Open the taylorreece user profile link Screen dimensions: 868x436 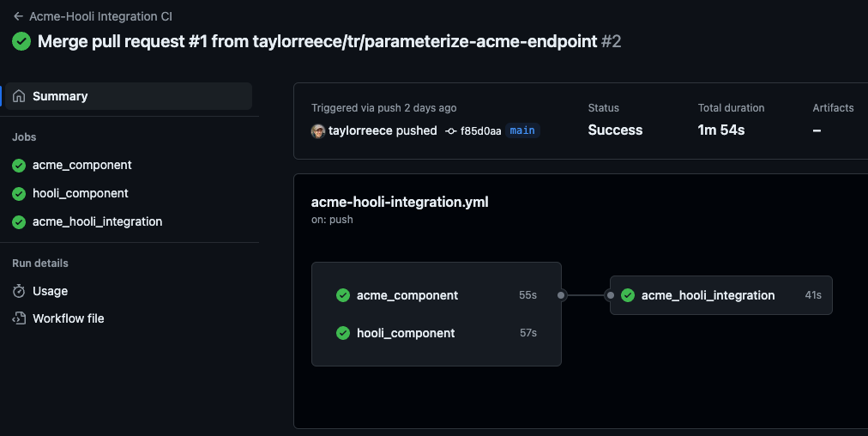click(x=361, y=130)
